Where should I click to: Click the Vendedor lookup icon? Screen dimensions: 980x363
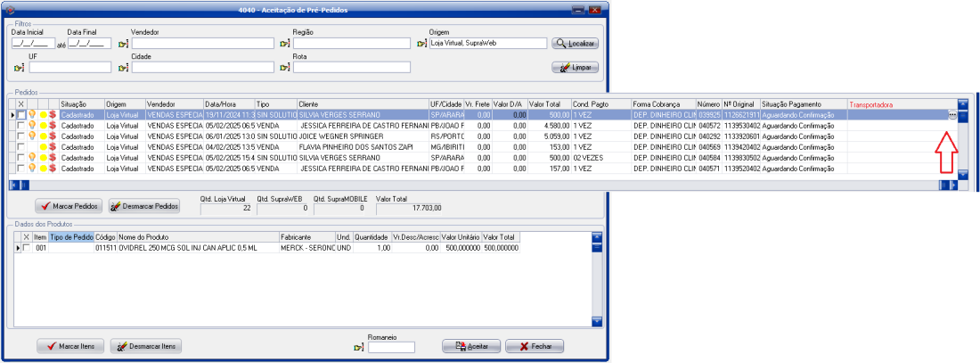click(123, 43)
